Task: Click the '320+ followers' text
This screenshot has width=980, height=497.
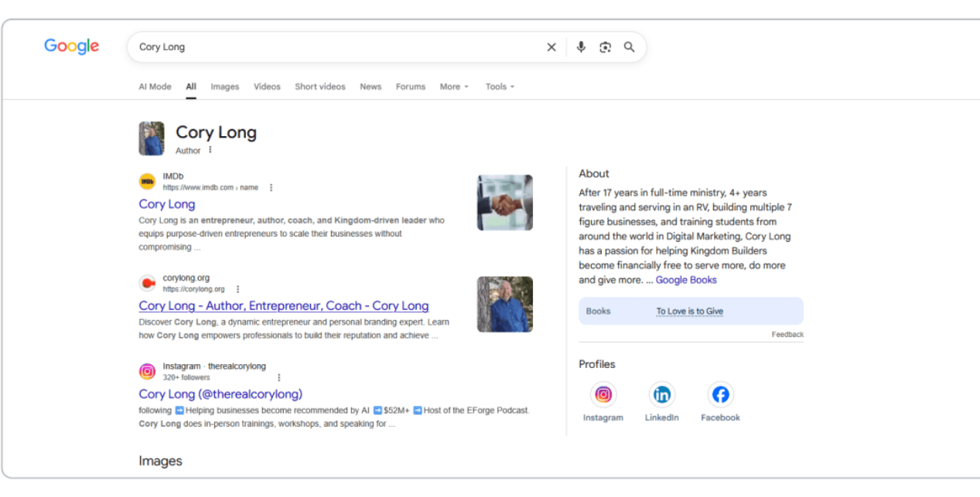Action: pos(186,377)
